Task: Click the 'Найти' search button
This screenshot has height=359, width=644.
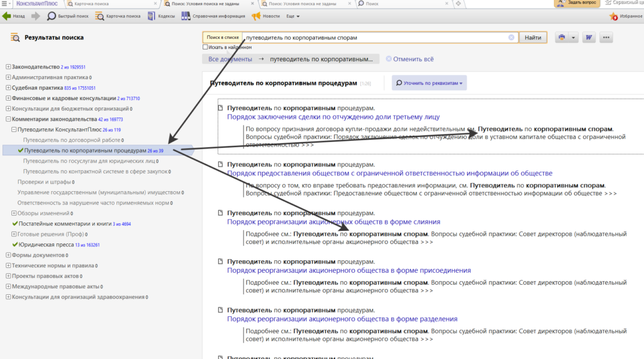Action: 533,38
